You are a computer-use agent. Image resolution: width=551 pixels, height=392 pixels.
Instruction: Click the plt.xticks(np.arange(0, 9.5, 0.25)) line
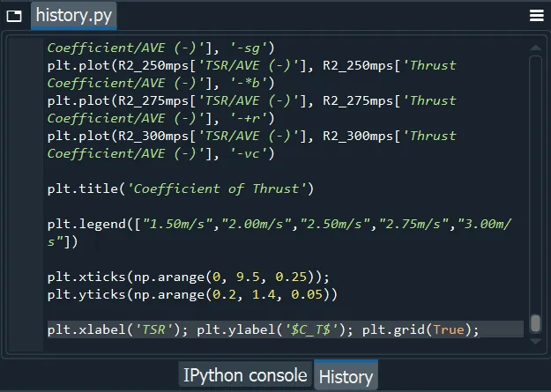(189, 277)
